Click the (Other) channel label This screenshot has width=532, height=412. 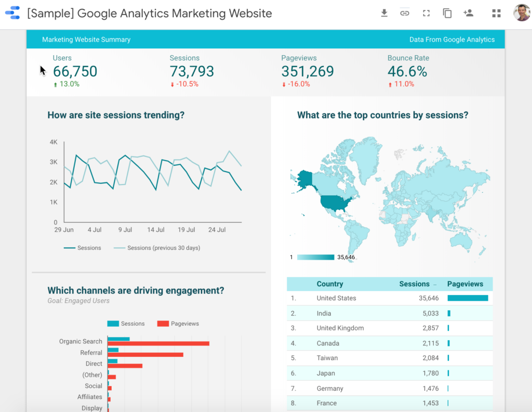click(92, 375)
